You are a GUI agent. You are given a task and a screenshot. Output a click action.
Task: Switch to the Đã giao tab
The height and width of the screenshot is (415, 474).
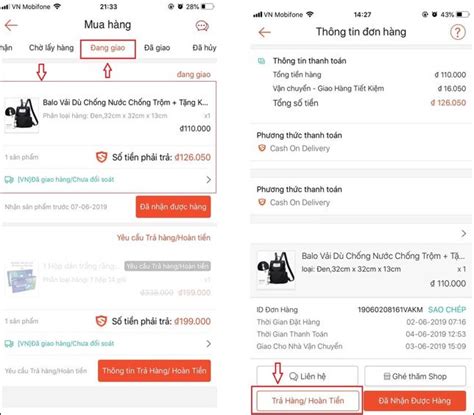(x=157, y=48)
